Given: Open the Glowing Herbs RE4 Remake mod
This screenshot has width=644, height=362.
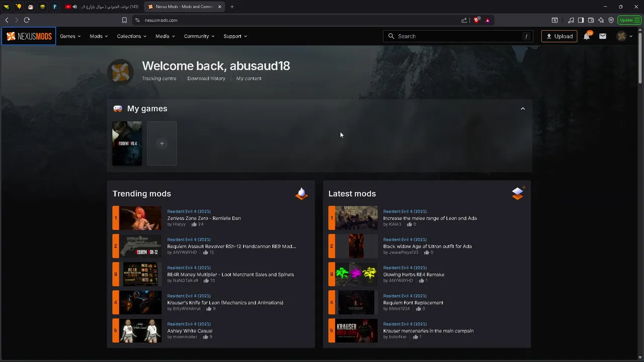Looking at the screenshot, I should (x=414, y=275).
